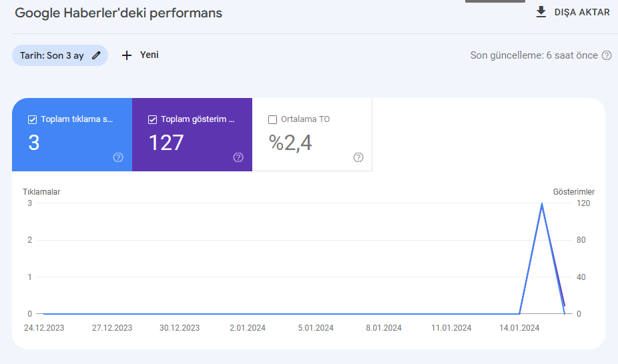Open help icon beside last update time
This screenshot has height=364, width=618.
607,55
